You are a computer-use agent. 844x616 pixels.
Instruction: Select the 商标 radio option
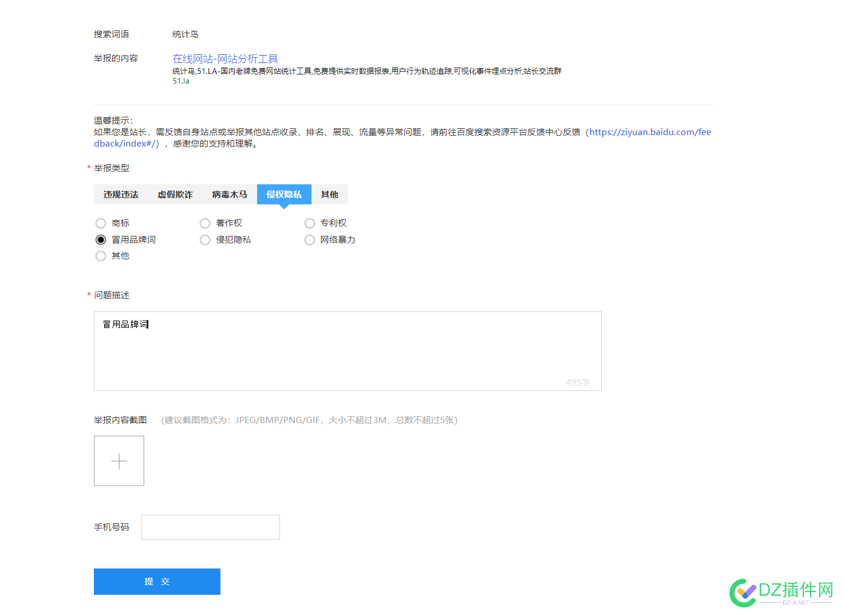coord(101,223)
